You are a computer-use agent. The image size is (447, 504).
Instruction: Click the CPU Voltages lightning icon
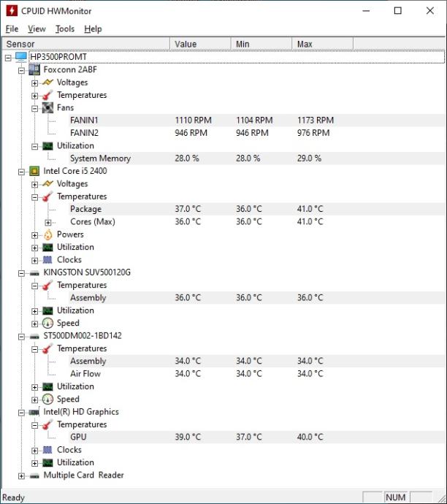pyautogui.click(x=47, y=184)
